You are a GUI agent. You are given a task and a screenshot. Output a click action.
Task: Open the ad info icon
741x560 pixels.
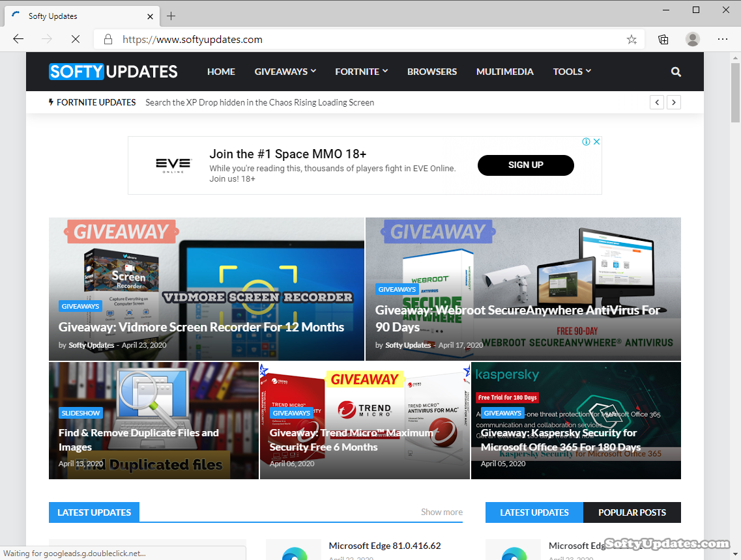586,142
